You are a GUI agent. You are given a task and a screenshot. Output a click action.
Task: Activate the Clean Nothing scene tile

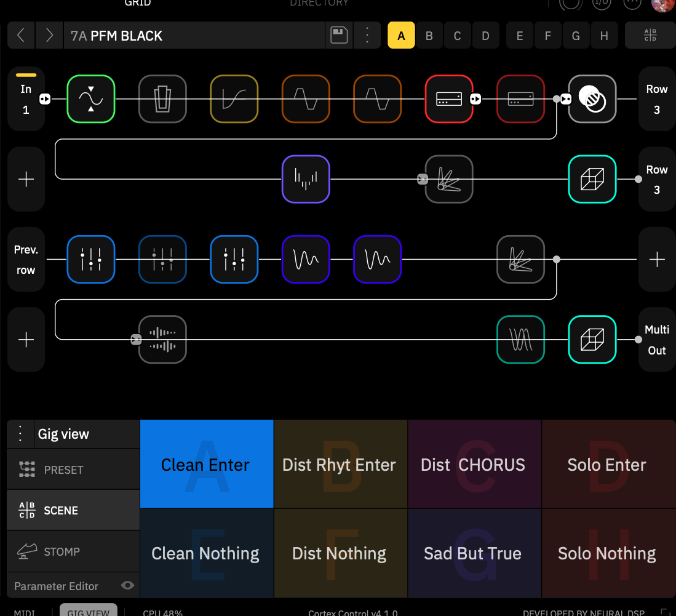coord(207,553)
